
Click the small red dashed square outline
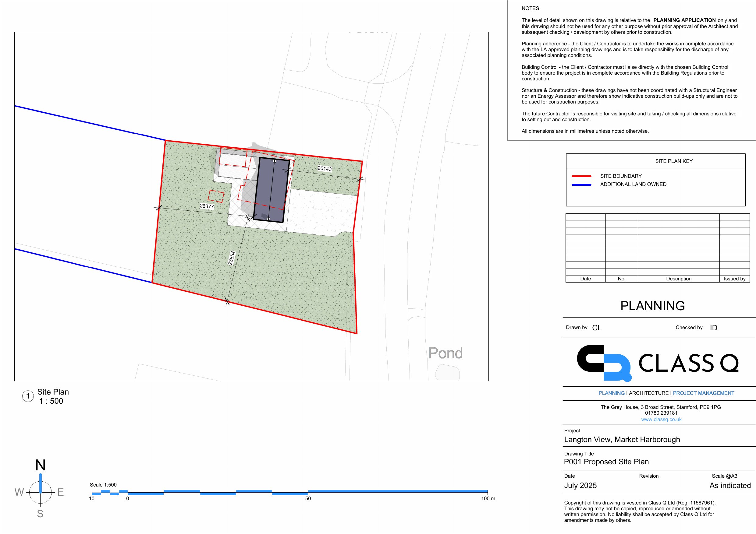point(216,196)
